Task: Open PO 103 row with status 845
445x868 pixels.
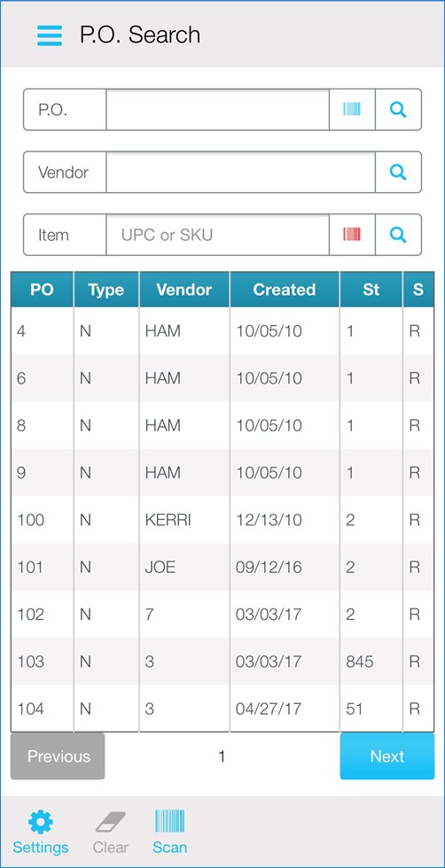Action: pyautogui.click(x=222, y=661)
